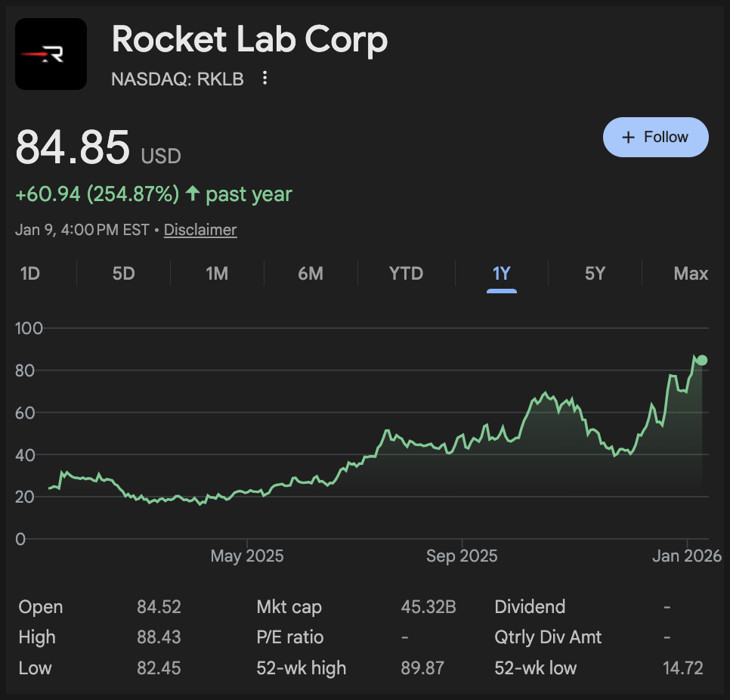Screen dimensions: 730x700
Task: Click the active 1Y tab
Action: tap(502, 274)
